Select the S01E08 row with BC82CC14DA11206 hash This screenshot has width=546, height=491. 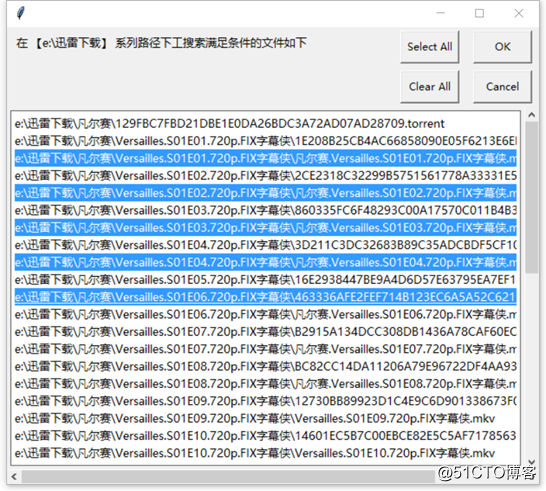click(x=266, y=366)
